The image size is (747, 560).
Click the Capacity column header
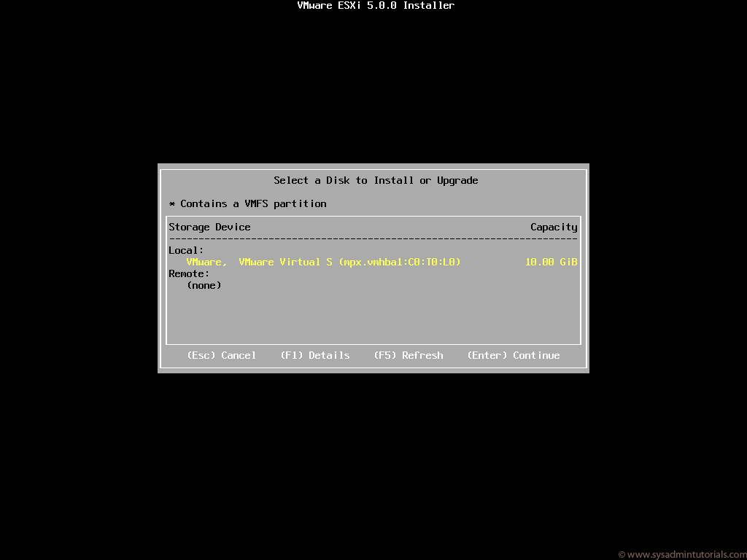point(554,227)
